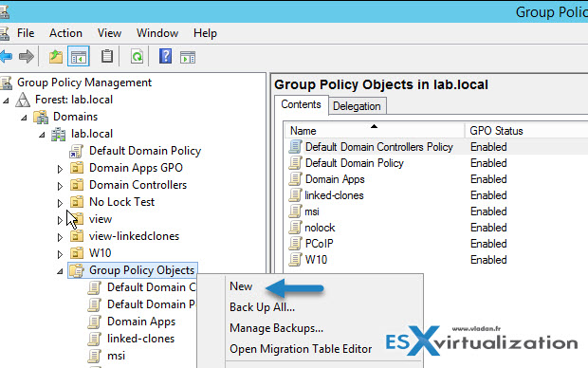Select linked-clones in the tree

tap(141, 339)
